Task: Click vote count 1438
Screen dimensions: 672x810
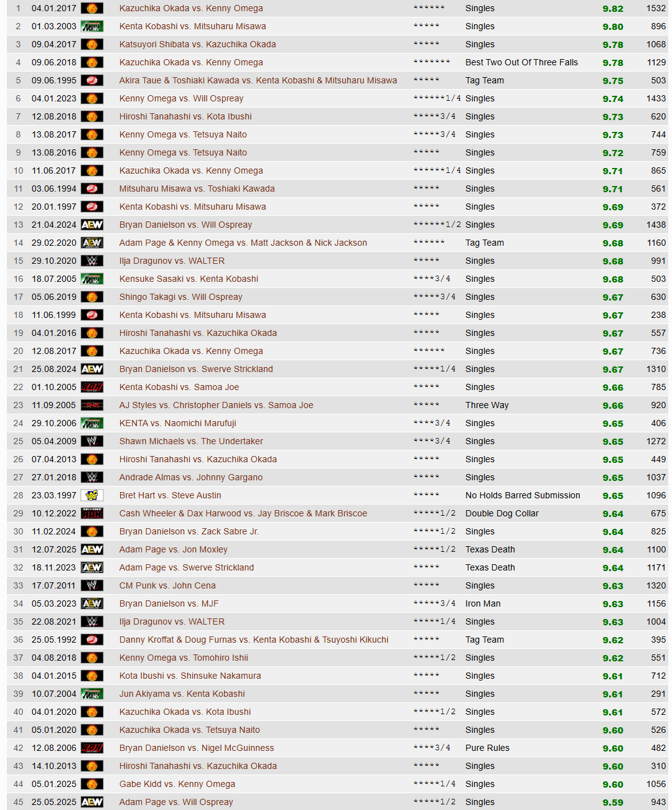Action: point(656,225)
